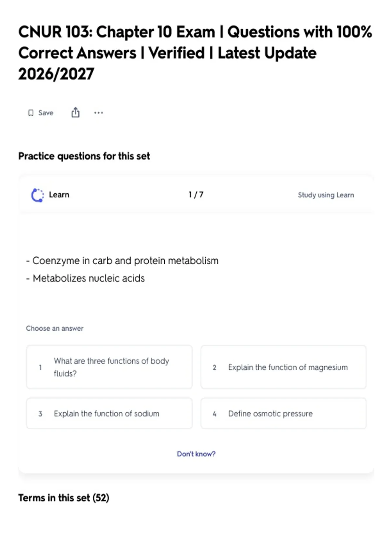The width and height of the screenshot is (392, 556).
Task: Click the number 1 on first answer
Action: 40,367
